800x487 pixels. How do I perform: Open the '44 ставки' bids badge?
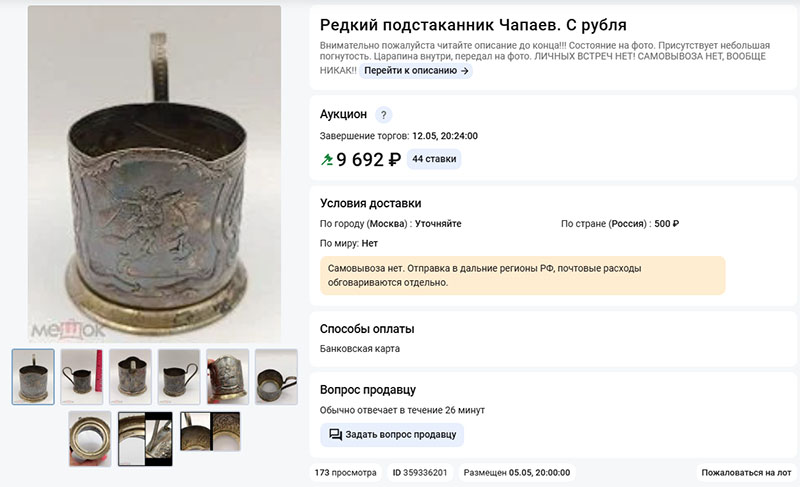pyautogui.click(x=434, y=159)
